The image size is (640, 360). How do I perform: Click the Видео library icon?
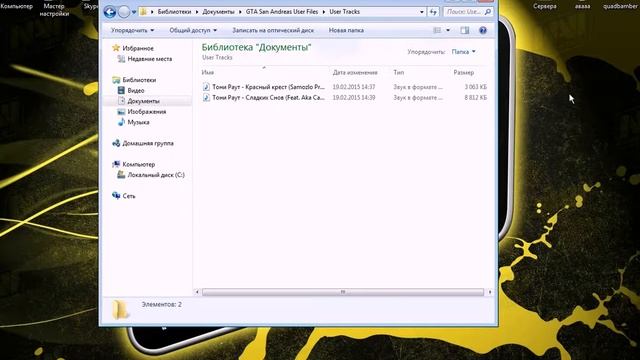pos(121,90)
